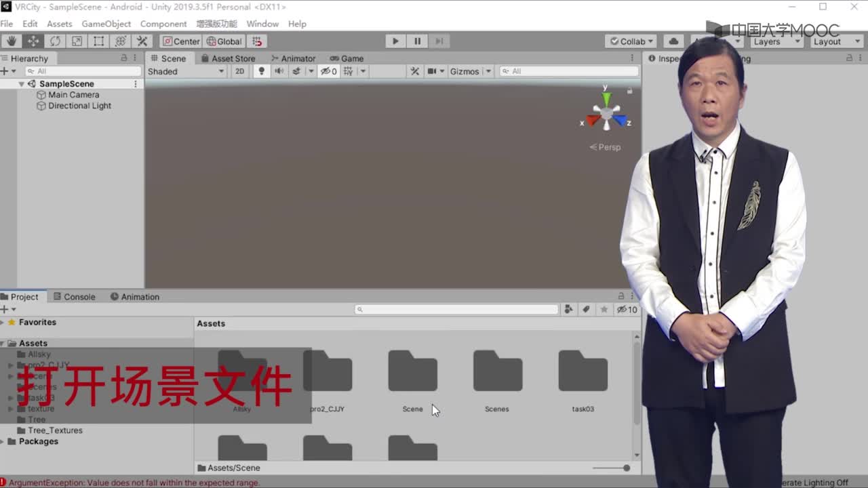
Task: Toggle hidden packages count in Project
Action: coord(627,309)
